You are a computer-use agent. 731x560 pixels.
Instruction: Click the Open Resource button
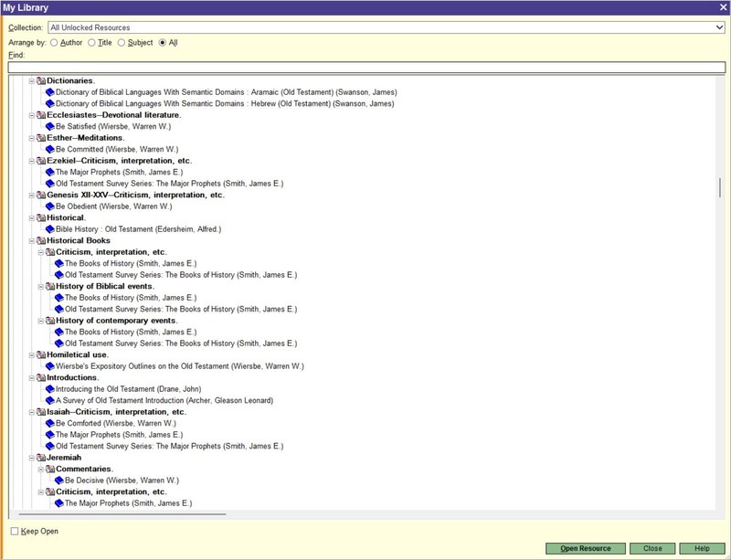(x=586, y=548)
